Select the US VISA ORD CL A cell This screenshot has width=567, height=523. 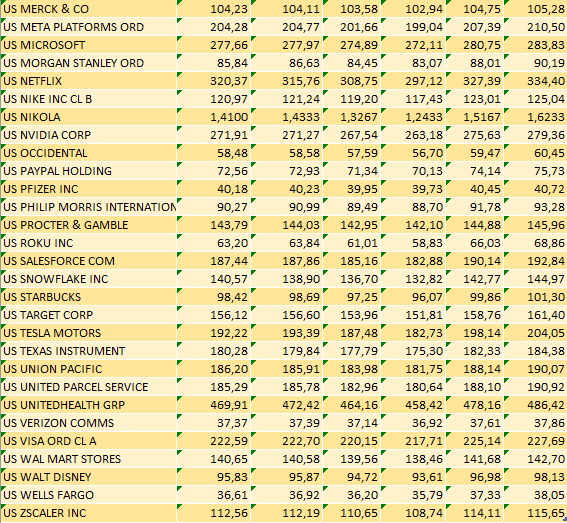click(89, 441)
